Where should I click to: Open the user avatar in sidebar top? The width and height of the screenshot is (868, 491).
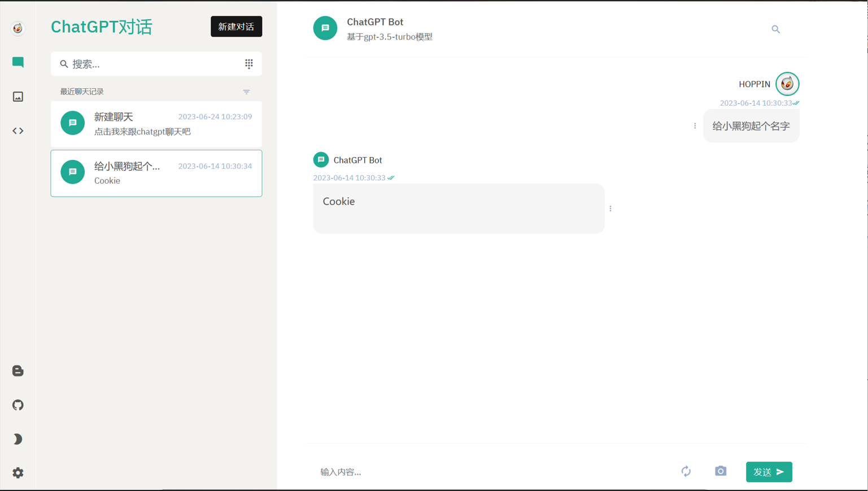(x=18, y=28)
